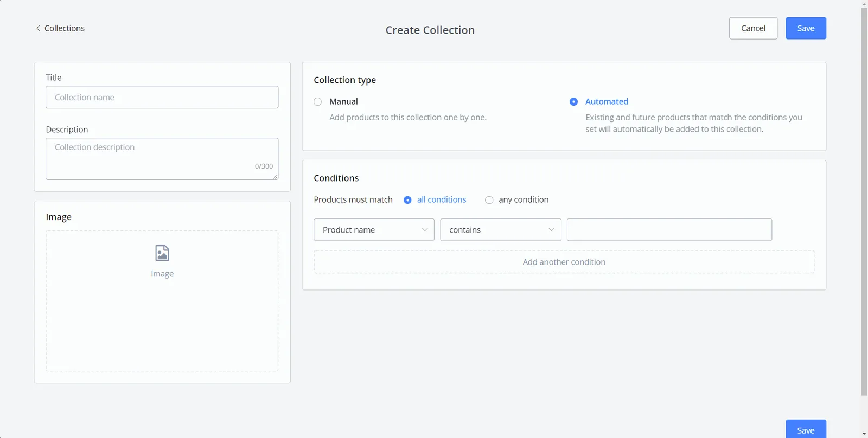Select the Manual collection type

click(318, 102)
